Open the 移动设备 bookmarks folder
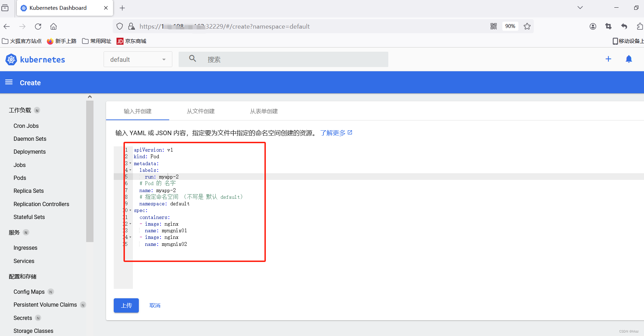This screenshot has height=336, width=644. tap(628, 41)
